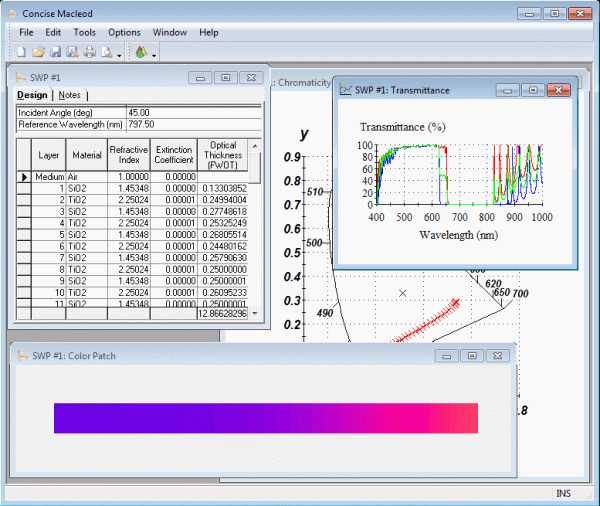Click the New document toolbar icon
This screenshot has width=600, height=506.
[23, 52]
